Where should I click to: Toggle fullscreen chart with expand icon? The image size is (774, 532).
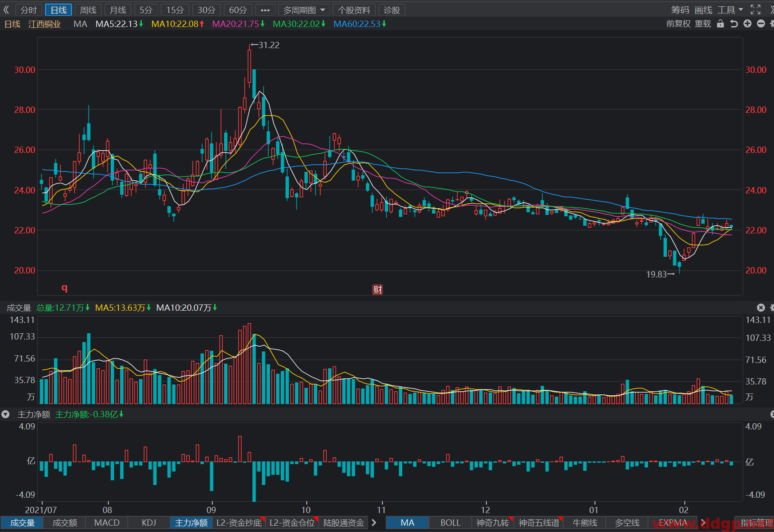coord(756,9)
